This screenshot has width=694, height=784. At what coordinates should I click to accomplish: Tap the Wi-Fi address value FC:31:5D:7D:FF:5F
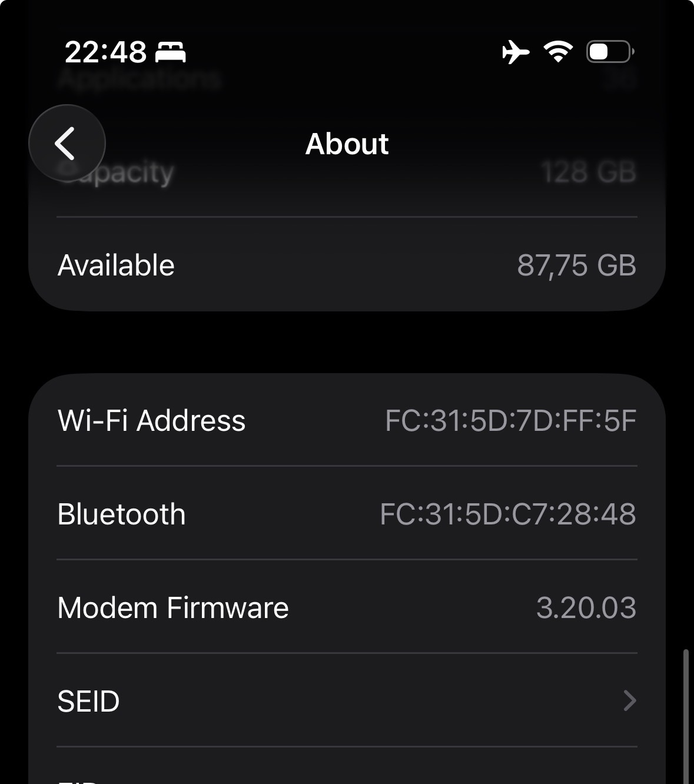[510, 420]
